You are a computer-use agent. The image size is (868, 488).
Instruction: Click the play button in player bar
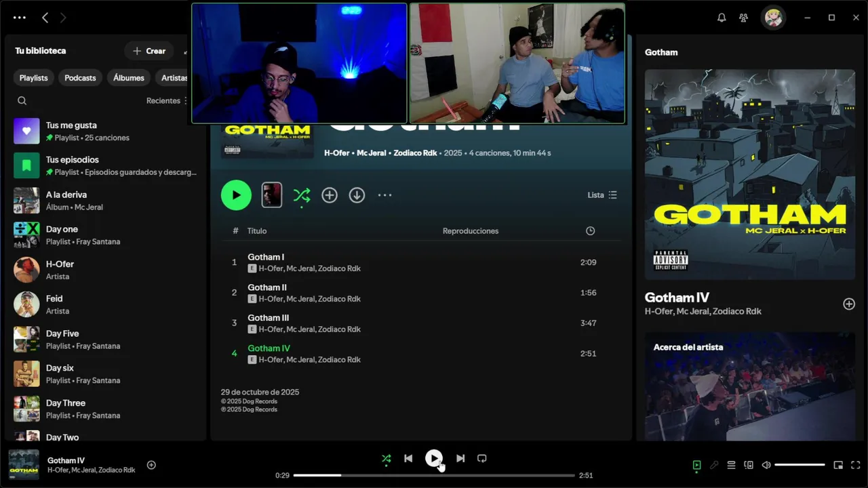434,458
